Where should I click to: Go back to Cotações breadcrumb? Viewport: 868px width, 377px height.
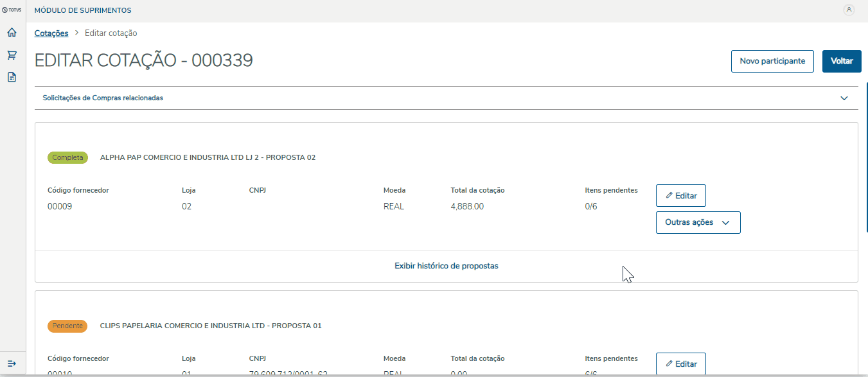coord(51,33)
